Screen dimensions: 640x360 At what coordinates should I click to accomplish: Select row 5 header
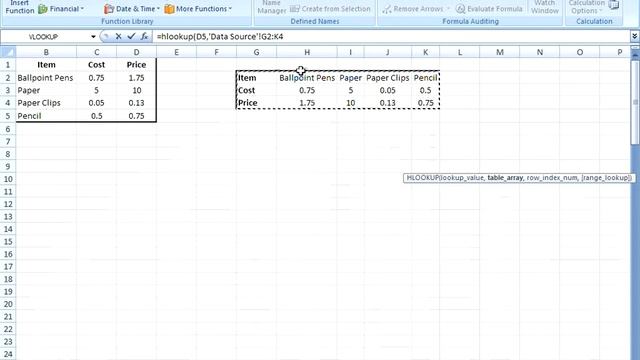click(8, 116)
